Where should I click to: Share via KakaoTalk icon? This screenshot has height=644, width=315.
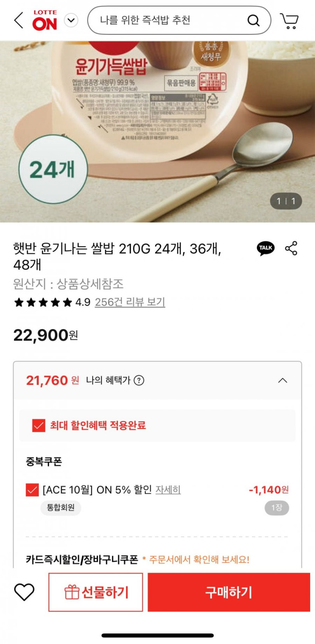[266, 248]
